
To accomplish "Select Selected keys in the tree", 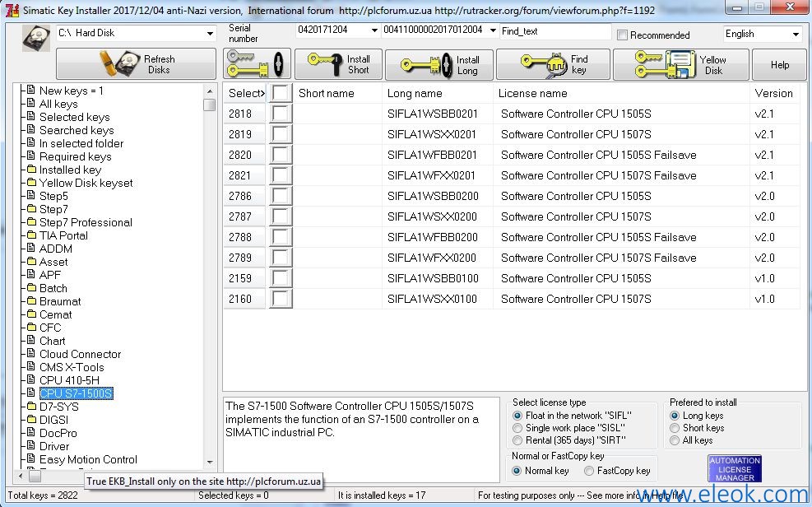I will [x=75, y=117].
